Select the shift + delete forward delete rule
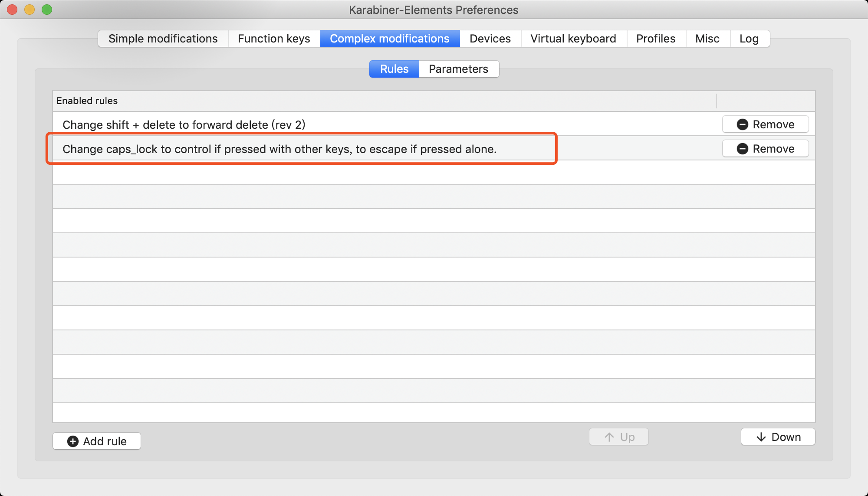Image resolution: width=868 pixels, height=496 pixels. click(184, 125)
